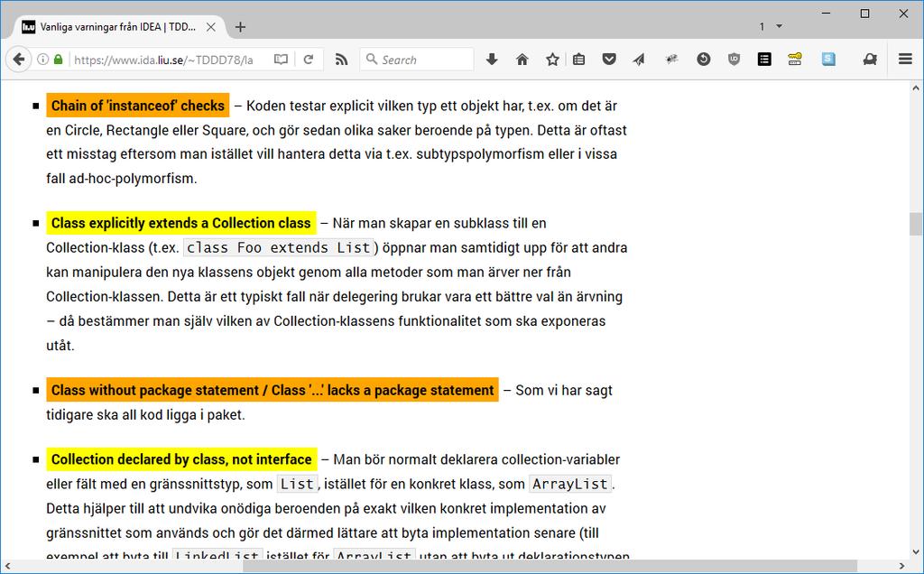The height and width of the screenshot is (574, 924).
Task: Go to the Home page
Action: pos(522,59)
